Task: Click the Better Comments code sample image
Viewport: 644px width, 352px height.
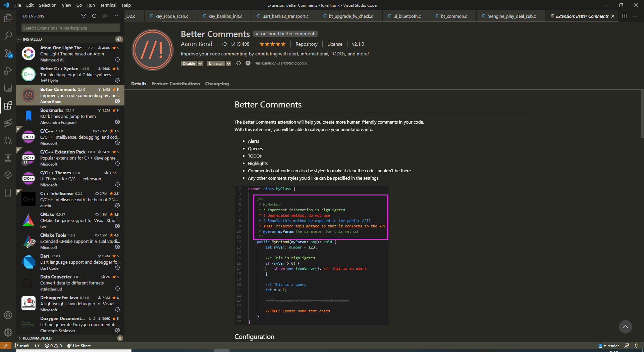Action: tap(312, 256)
